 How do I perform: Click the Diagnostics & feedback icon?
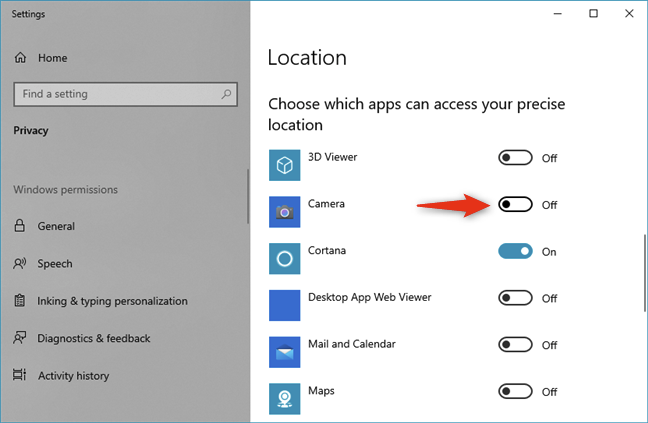(19, 337)
